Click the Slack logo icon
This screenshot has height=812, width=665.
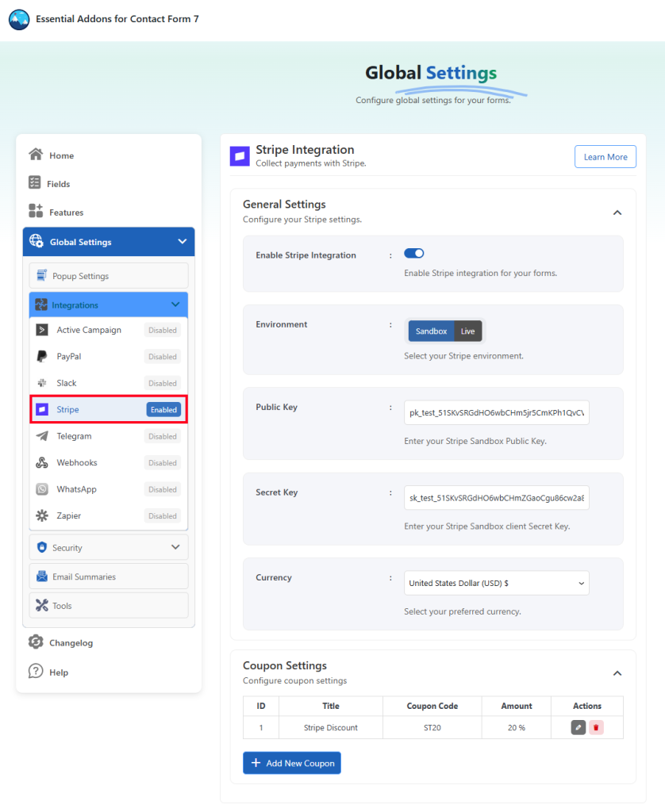[41, 383]
